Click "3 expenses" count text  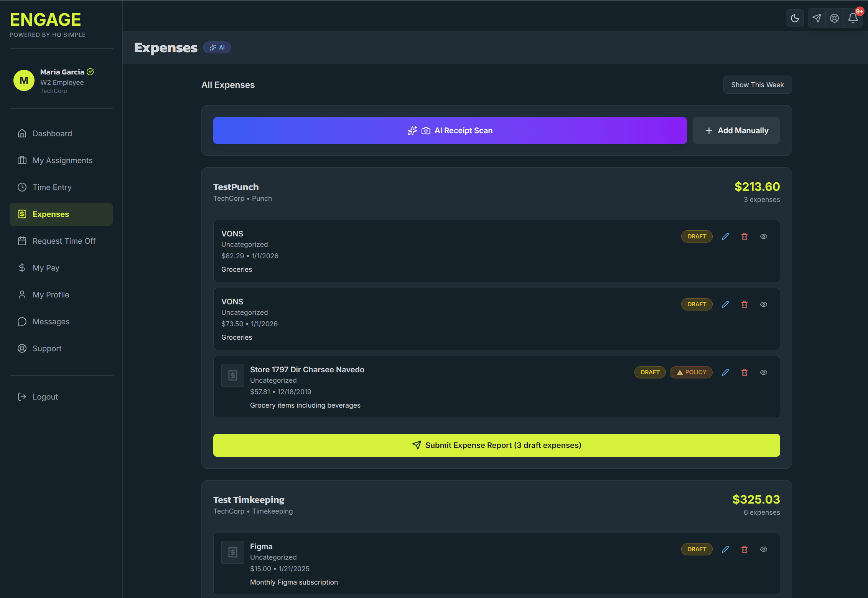coord(761,200)
